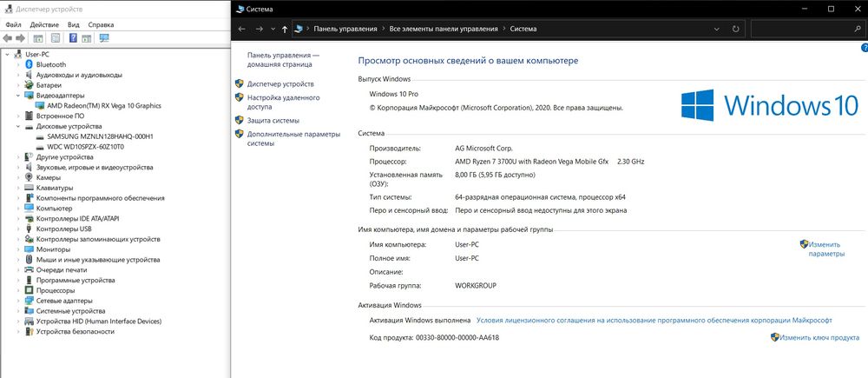Open Диспетчер устройств link in sidebar

[280, 83]
